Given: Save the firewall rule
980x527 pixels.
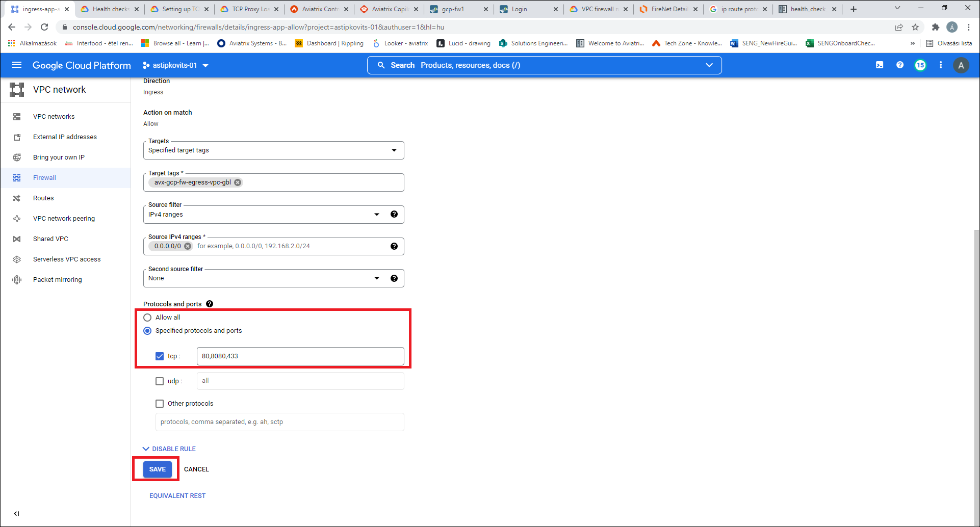Looking at the screenshot, I should 157,469.
